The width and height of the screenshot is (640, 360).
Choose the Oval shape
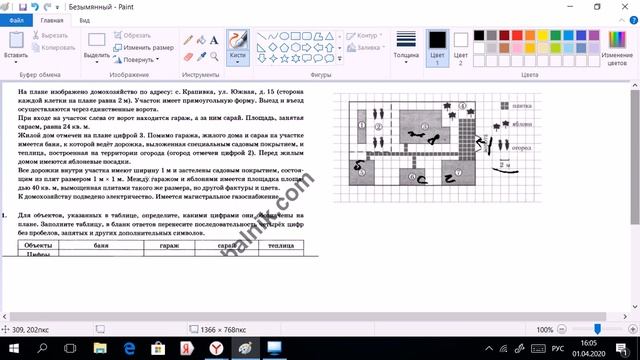284,36
